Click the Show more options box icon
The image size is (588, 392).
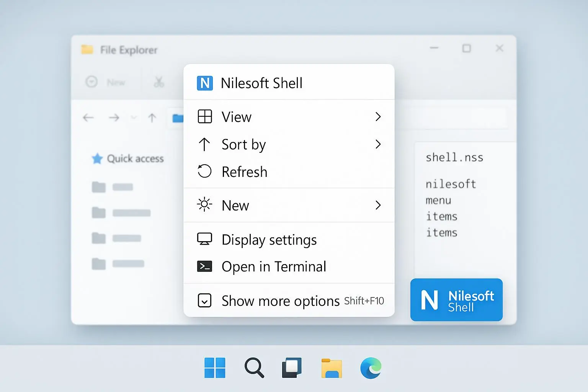(x=204, y=301)
